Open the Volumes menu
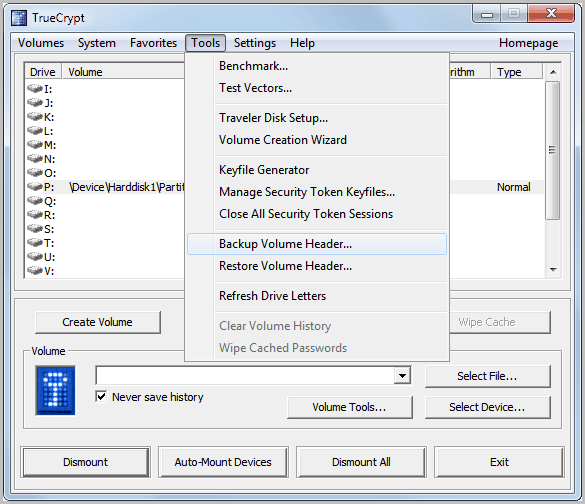Screen dimensions: 585x504 point(41,43)
